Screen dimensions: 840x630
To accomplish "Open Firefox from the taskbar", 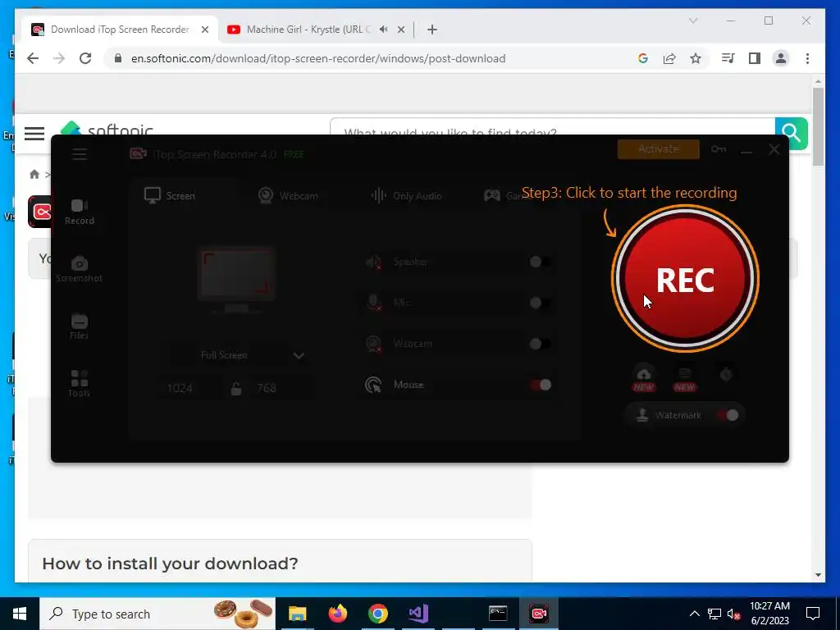I will (337, 614).
